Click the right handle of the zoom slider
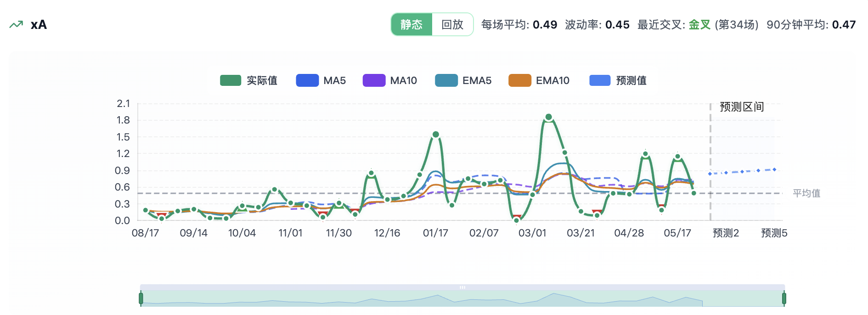 click(784, 298)
